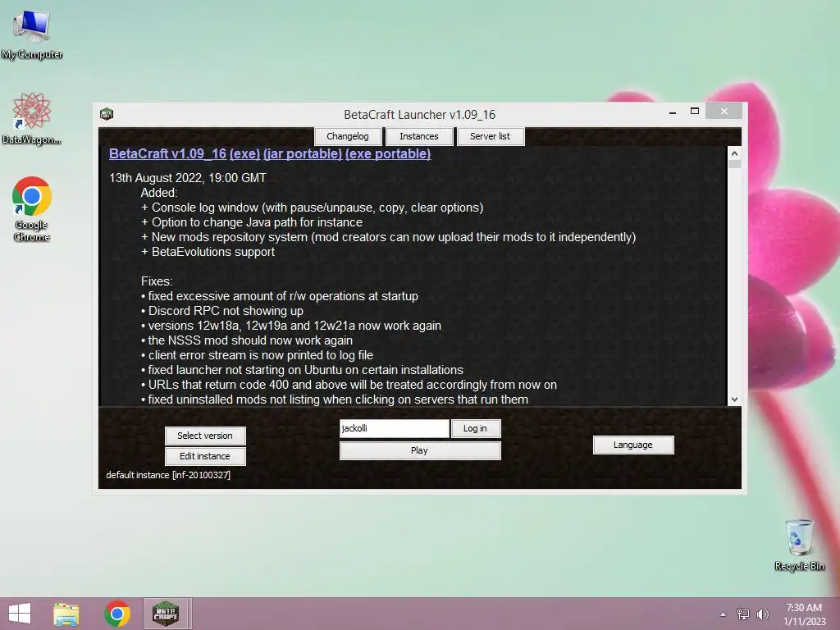The height and width of the screenshot is (630, 840).
Task: Click the 'Added:' heading in changelog
Action: point(159,193)
